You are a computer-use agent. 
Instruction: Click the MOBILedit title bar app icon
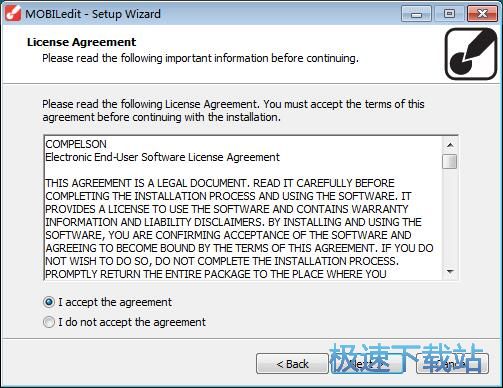click(13, 14)
